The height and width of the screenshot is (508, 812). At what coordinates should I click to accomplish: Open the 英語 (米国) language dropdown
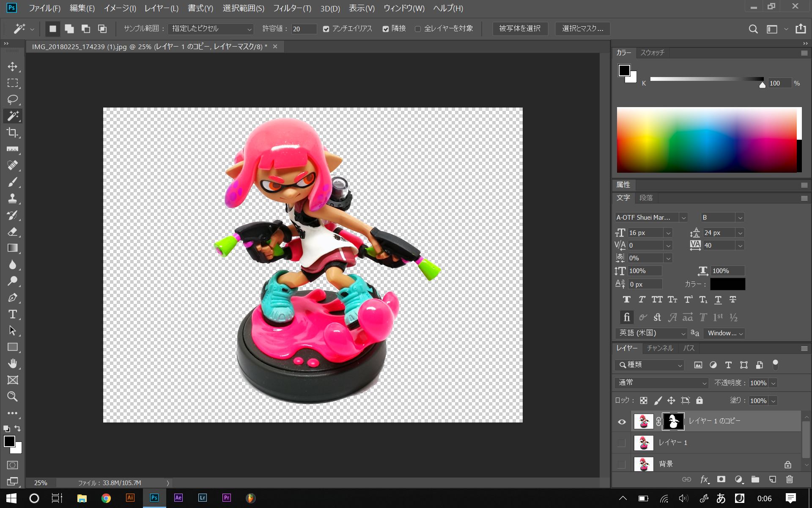(x=651, y=333)
